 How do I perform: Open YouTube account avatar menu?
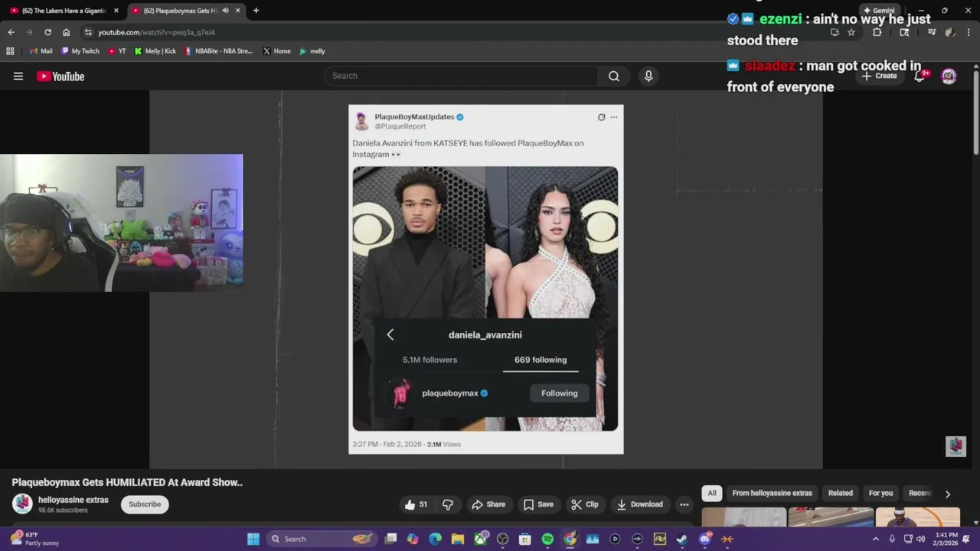click(949, 76)
